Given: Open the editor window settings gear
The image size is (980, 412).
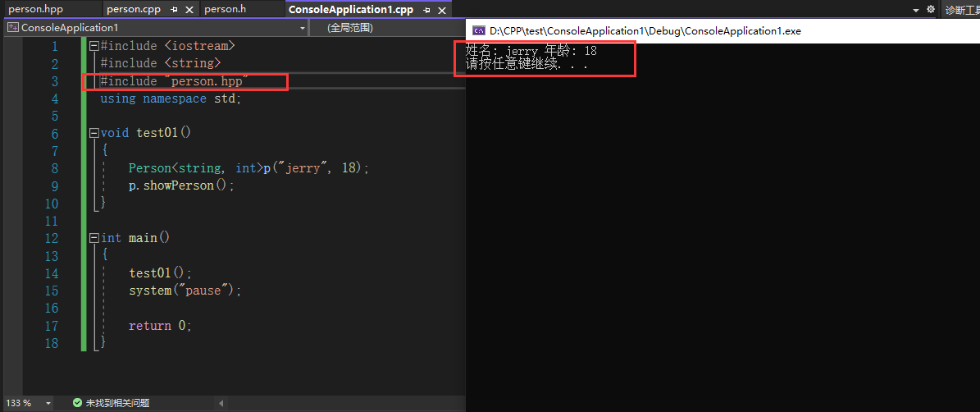Looking at the screenshot, I should click(x=931, y=9).
